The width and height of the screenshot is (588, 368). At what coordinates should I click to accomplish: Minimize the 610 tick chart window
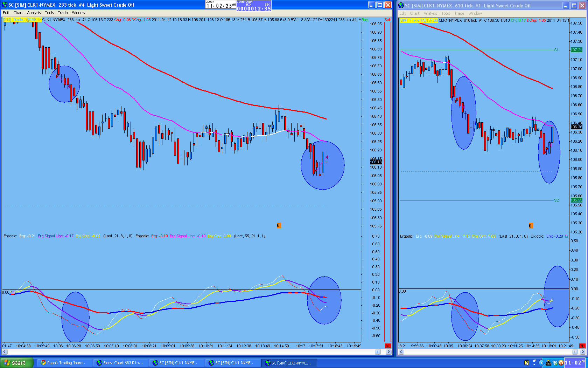[566, 6]
